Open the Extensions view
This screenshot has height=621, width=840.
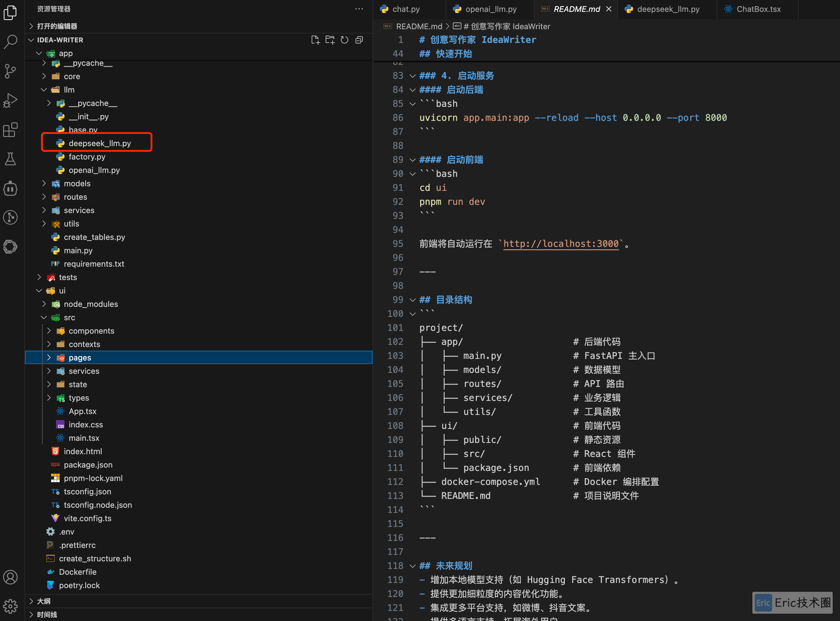(x=10, y=130)
